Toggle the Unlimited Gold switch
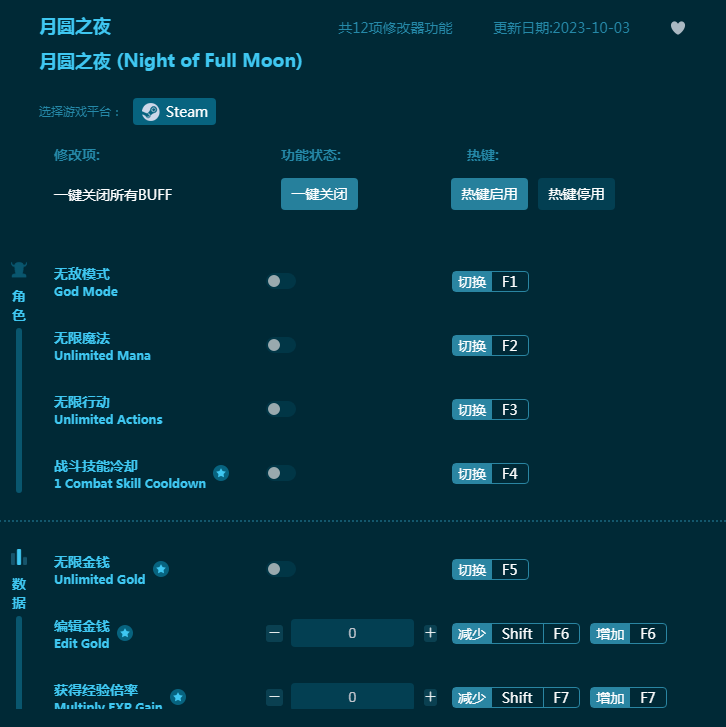 281,569
